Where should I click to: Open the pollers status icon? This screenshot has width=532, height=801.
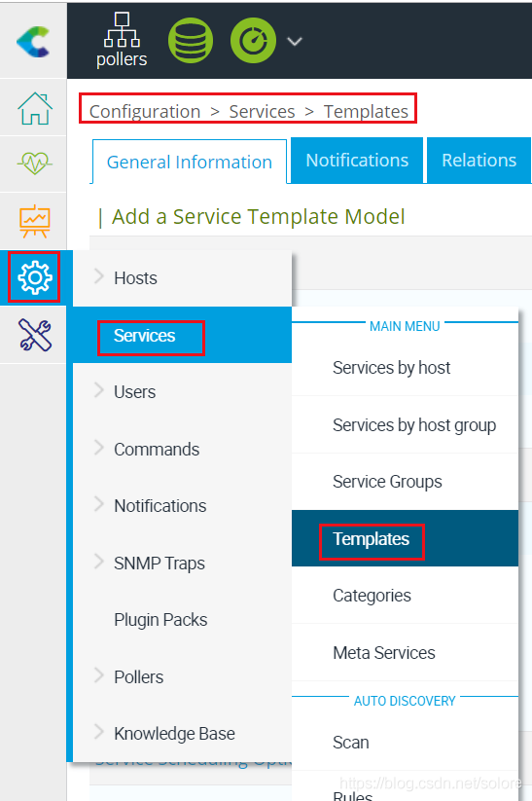click(122, 40)
